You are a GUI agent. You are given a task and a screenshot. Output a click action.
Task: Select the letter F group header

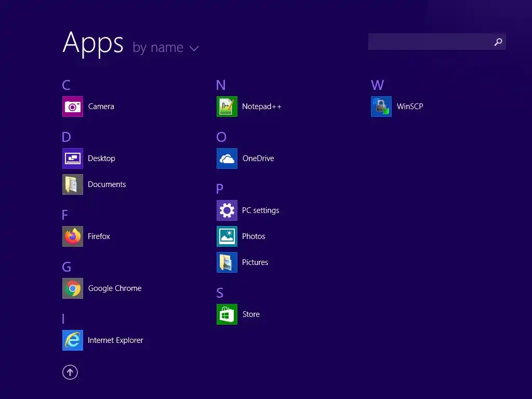(x=65, y=215)
